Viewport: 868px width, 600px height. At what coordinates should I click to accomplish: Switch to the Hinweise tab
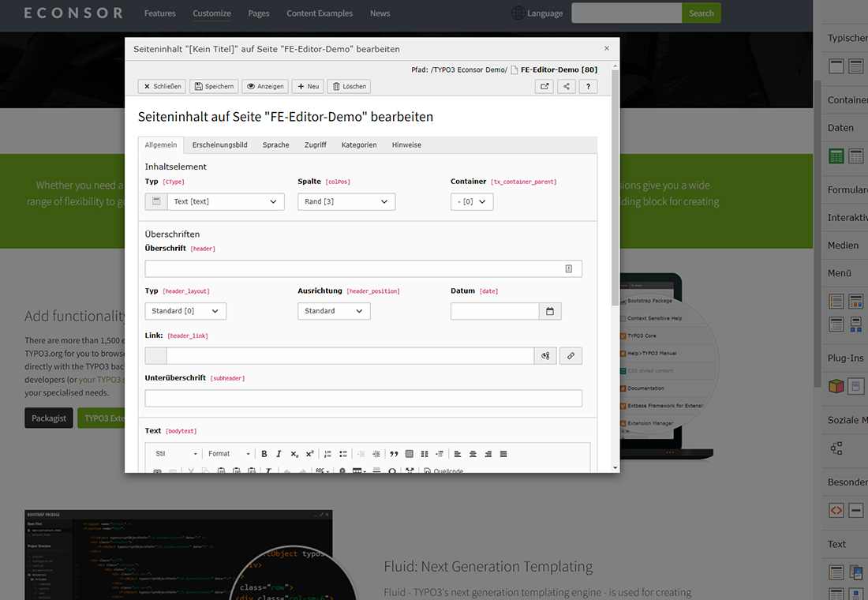coord(406,145)
